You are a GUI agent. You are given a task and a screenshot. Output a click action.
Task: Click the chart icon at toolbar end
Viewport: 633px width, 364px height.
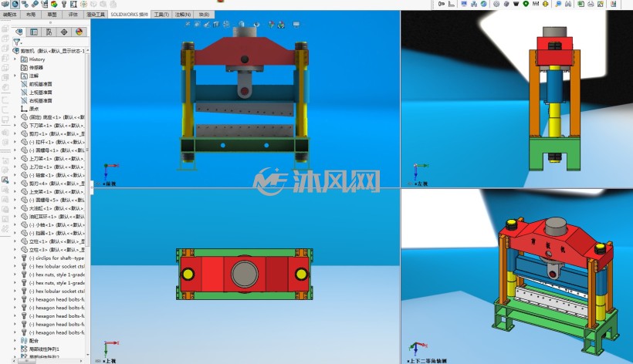[x=613, y=4]
